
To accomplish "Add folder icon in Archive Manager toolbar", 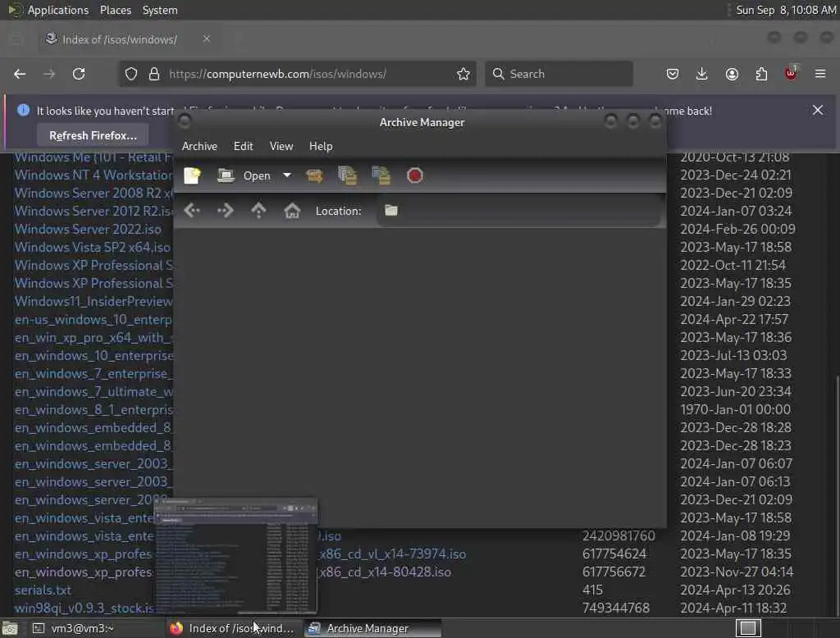I will point(381,175).
